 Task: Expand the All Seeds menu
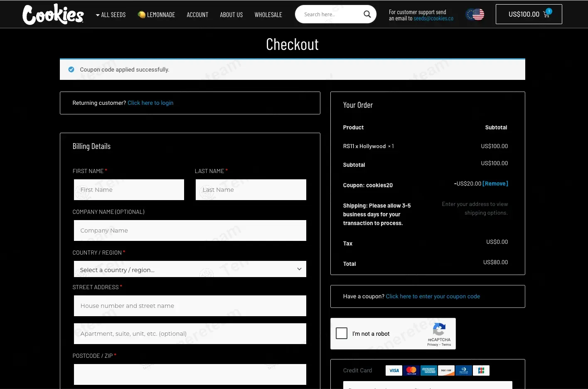111,15
